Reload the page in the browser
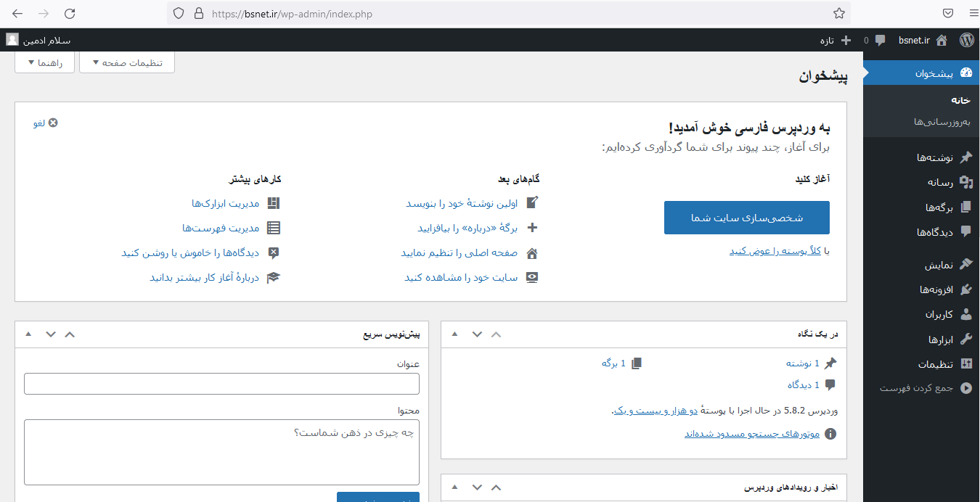The image size is (980, 502). 70,13
